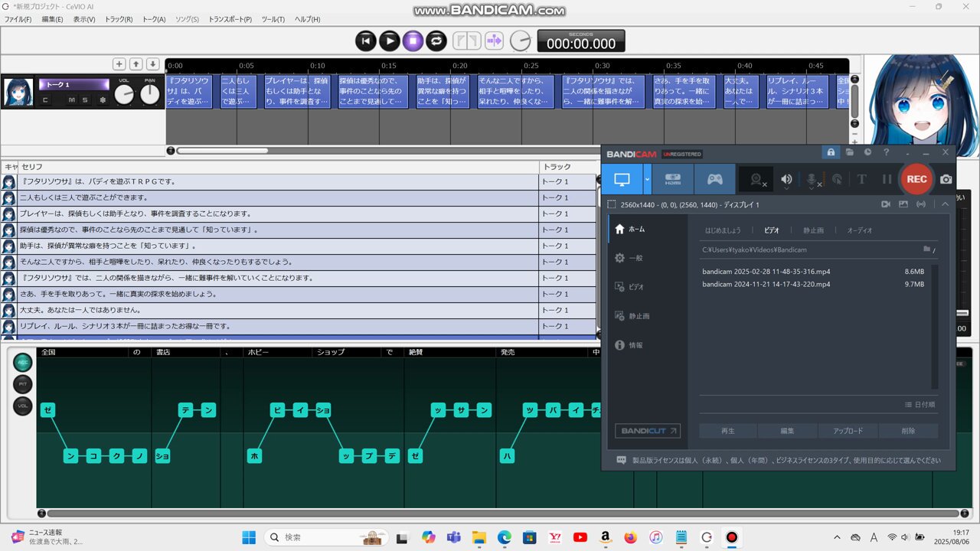Click Bandicam pause recording icon
Image resolution: width=980 pixels, height=551 pixels.
pos(887,179)
